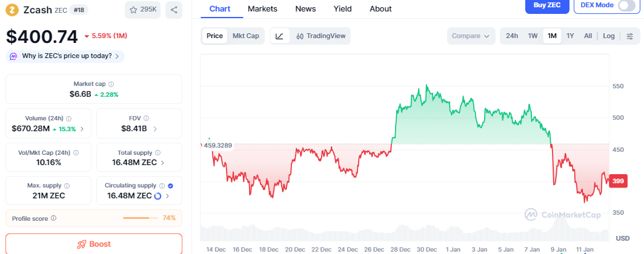Image resolution: width=644 pixels, height=254 pixels.
Task: Switch chart to Mkt Cap view
Action: click(246, 36)
